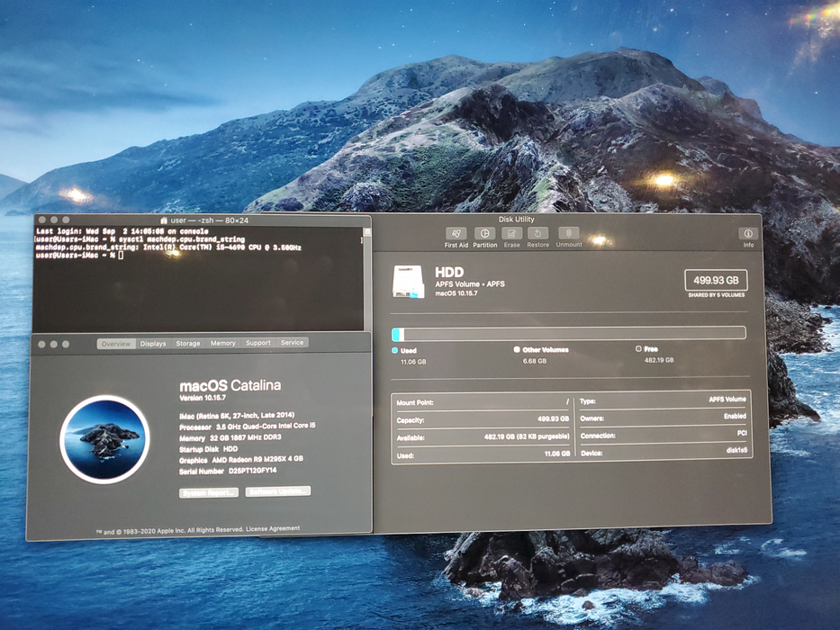Close the About This Mac window

click(x=41, y=344)
